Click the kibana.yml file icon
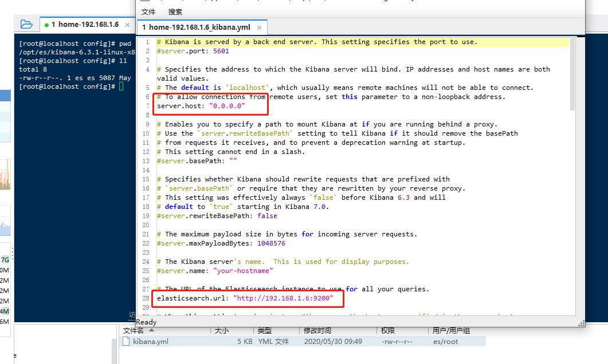Image resolution: width=608 pixels, height=364 pixels. (126, 342)
